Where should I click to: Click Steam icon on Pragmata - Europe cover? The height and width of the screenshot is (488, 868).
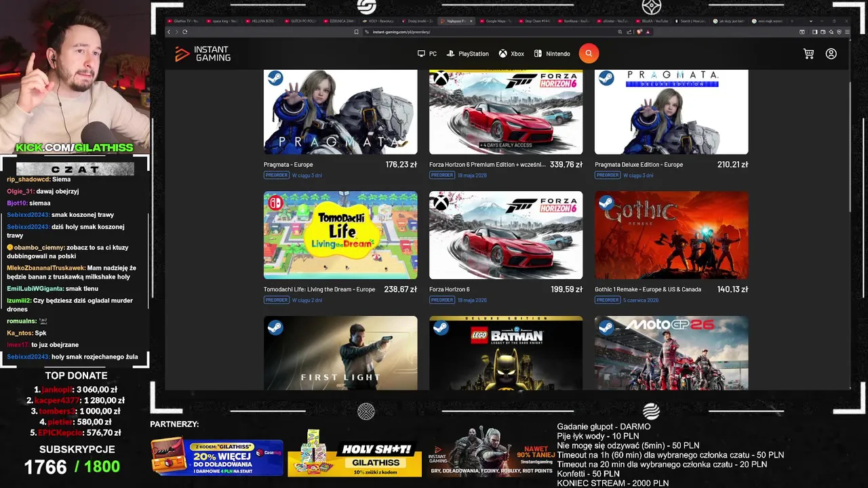(275, 79)
